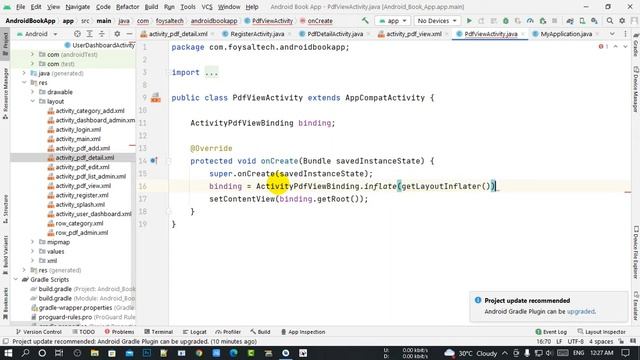
Task: Click the Sync Project with Gradle icon
Action: [570, 20]
